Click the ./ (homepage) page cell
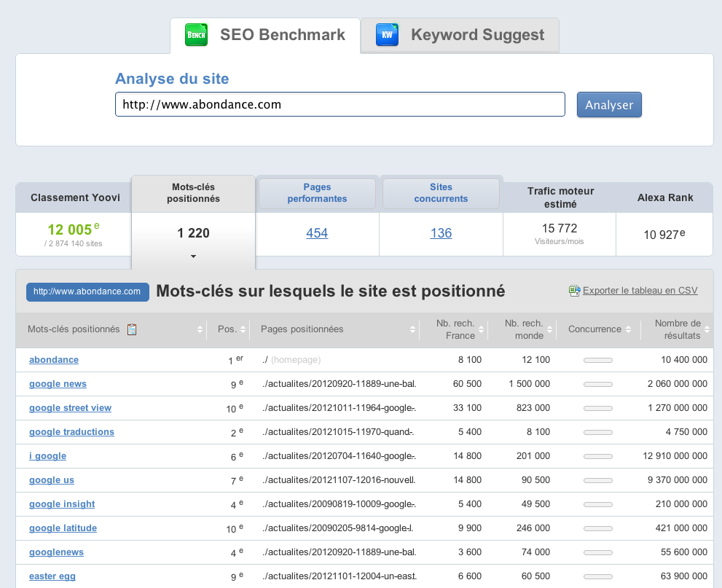This screenshot has height=588, width=722. click(x=291, y=360)
